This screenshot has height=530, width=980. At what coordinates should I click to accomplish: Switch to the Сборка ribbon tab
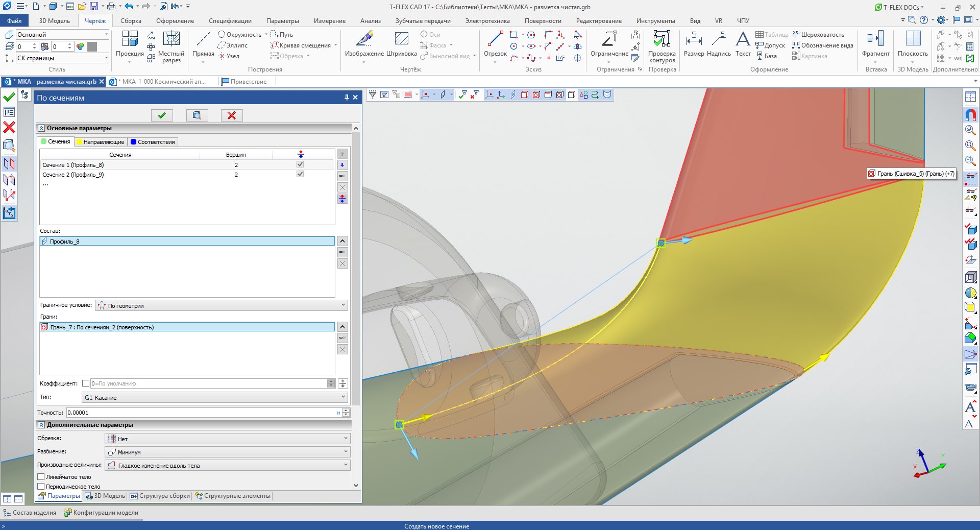pos(131,21)
